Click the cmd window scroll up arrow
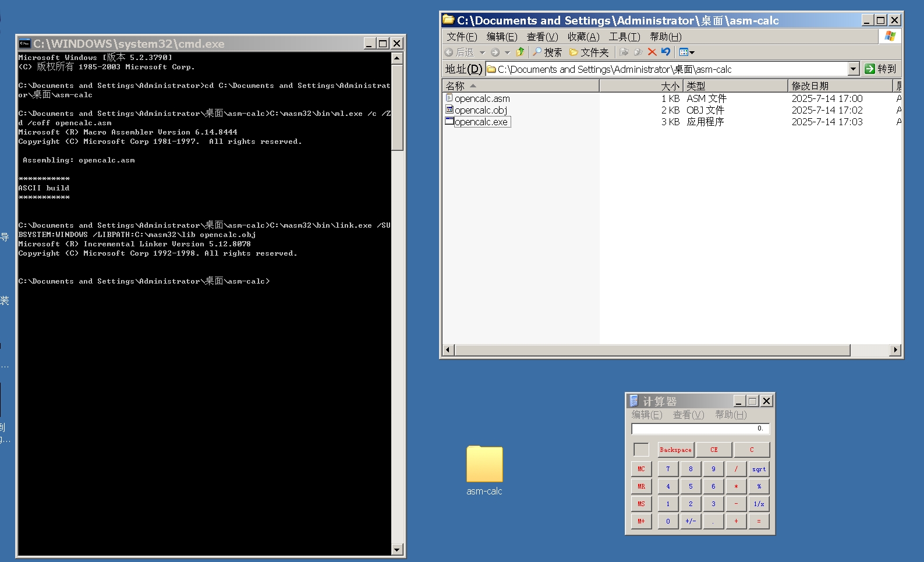 (x=397, y=58)
